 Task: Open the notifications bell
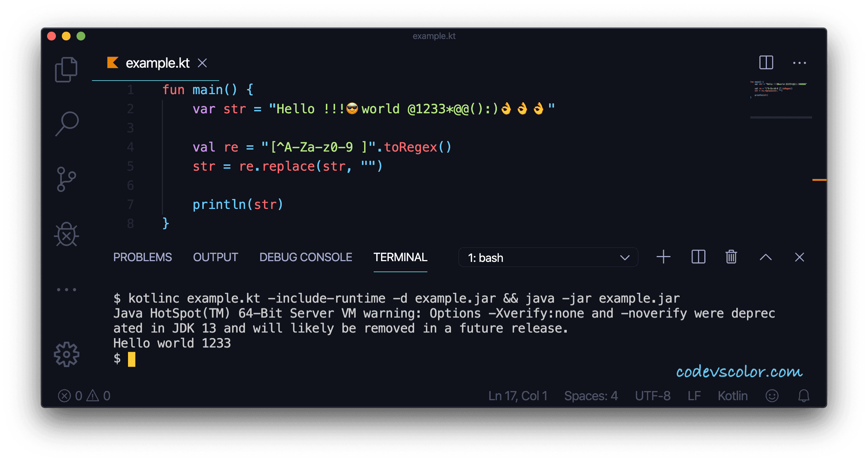coord(803,395)
